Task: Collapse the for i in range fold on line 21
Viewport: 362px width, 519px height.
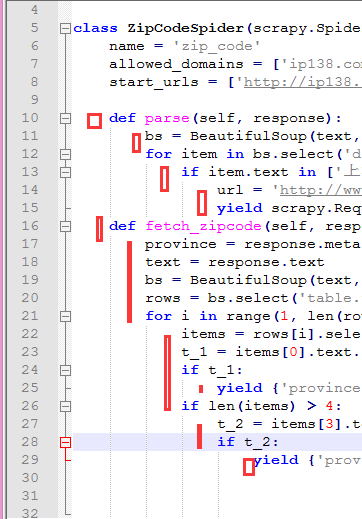Action: click(x=65, y=317)
